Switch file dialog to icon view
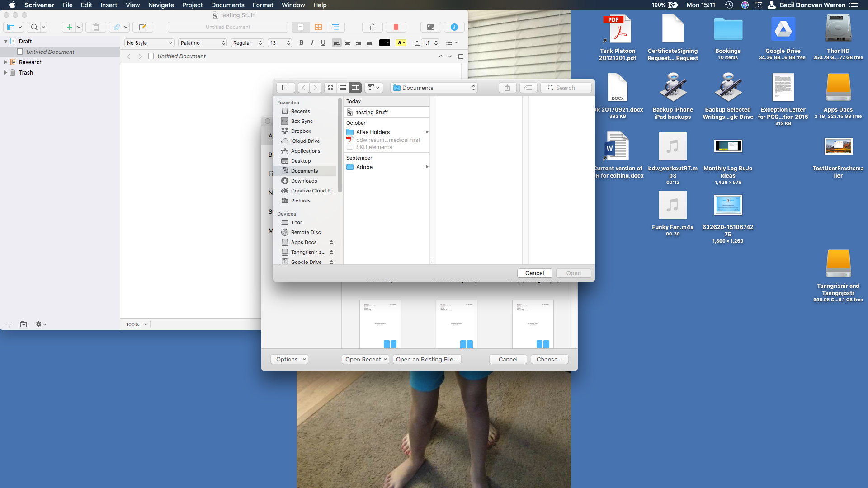Viewport: 868px width, 488px height. tap(330, 88)
